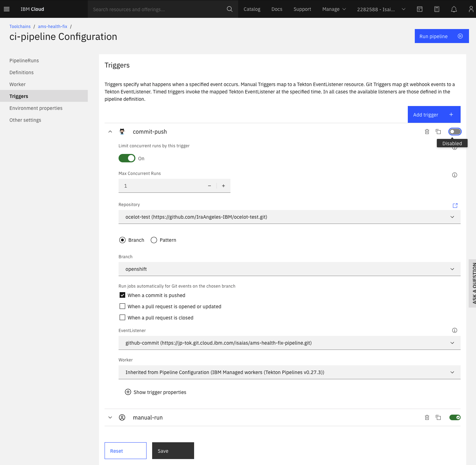This screenshot has width=476, height=465.
Task: Delete the commit-push trigger
Action: [x=427, y=132]
